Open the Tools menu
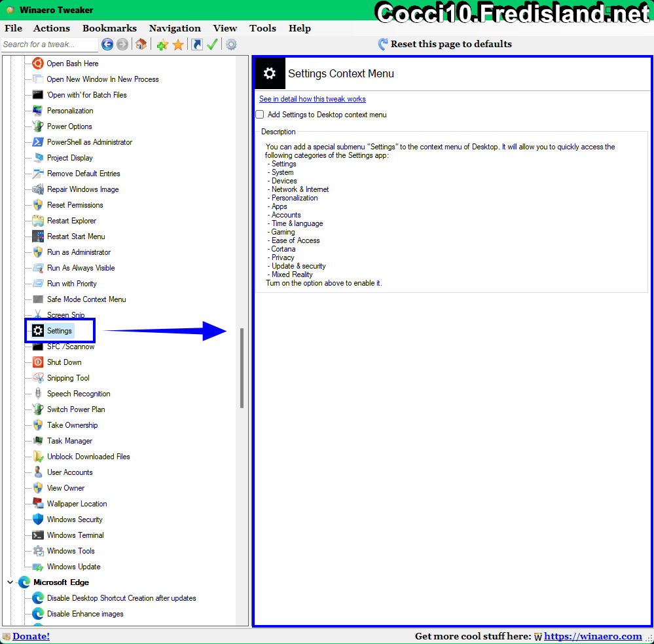Screen dimensions: 654x644 263,28
